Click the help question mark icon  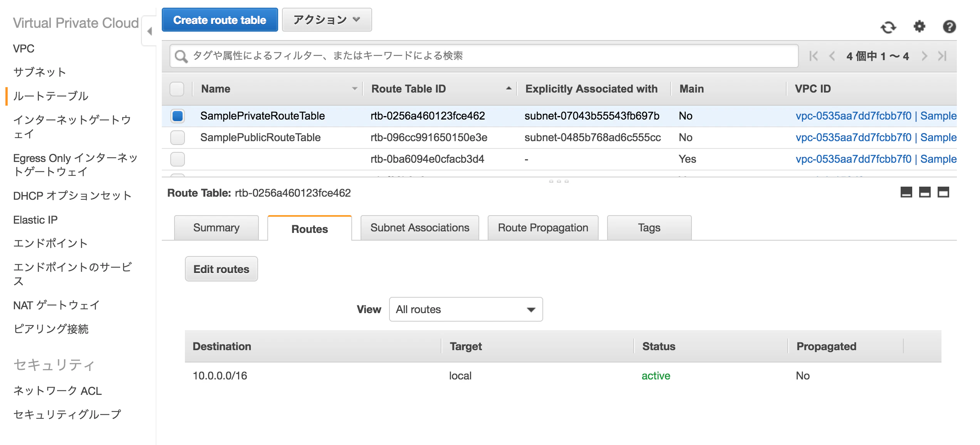click(949, 27)
